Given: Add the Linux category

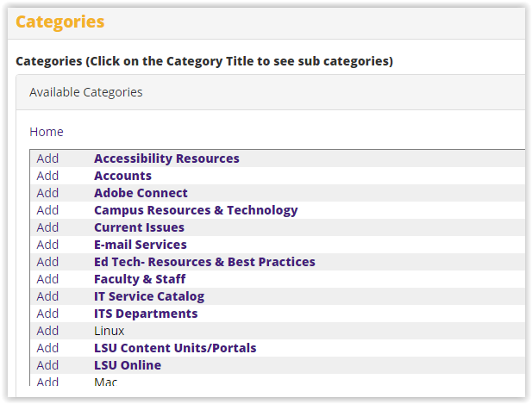Looking at the screenshot, I should [x=47, y=331].
